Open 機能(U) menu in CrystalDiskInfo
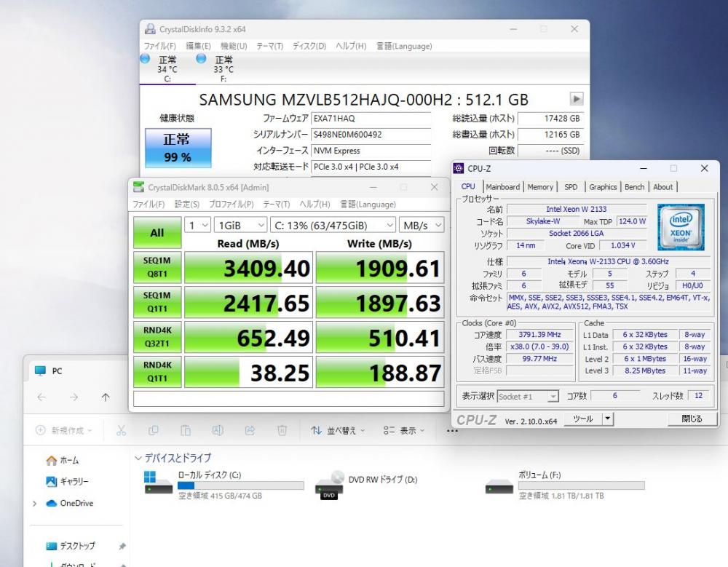Screen dimensions: 728x567 234,46
